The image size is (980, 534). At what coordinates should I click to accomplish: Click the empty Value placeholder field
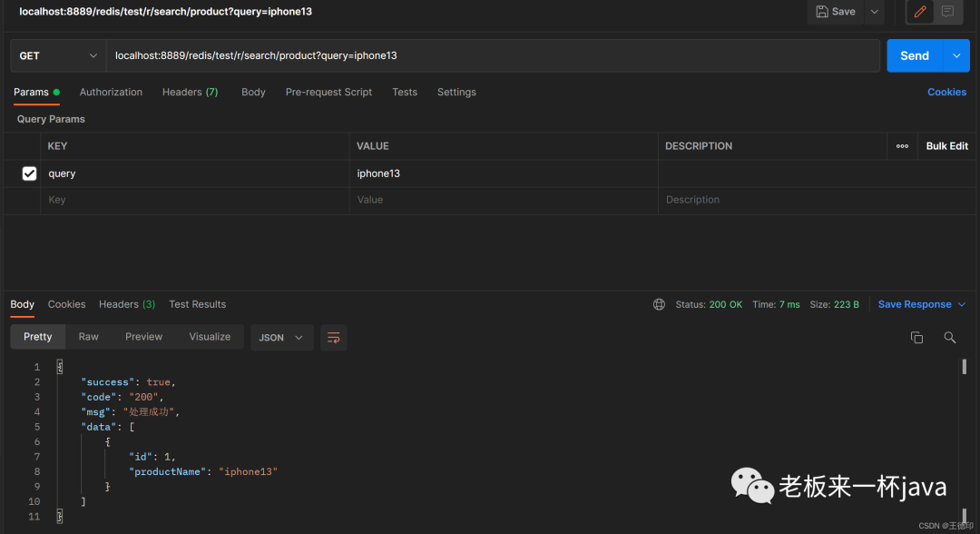click(504, 200)
